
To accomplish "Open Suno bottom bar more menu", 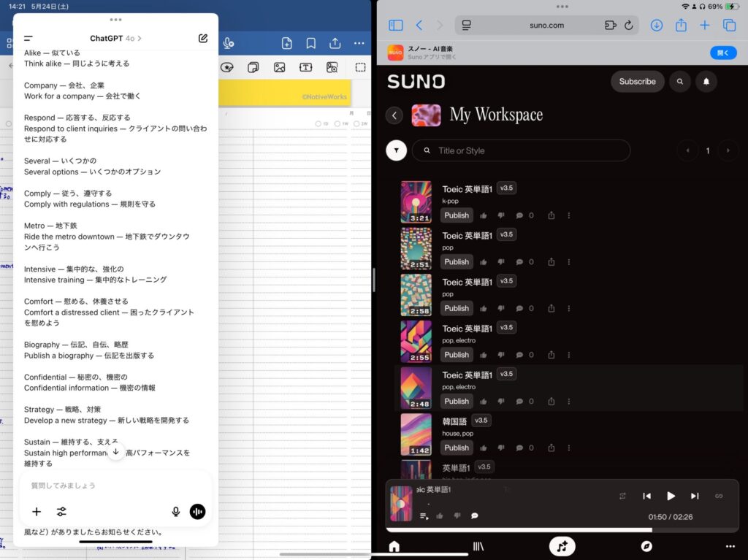I will tap(730, 546).
